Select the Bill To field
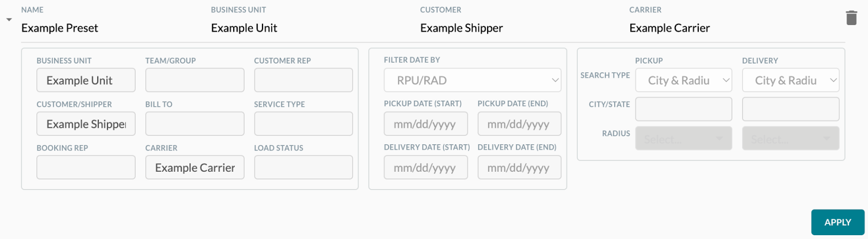The height and width of the screenshot is (239, 868). pyautogui.click(x=195, y=124)
